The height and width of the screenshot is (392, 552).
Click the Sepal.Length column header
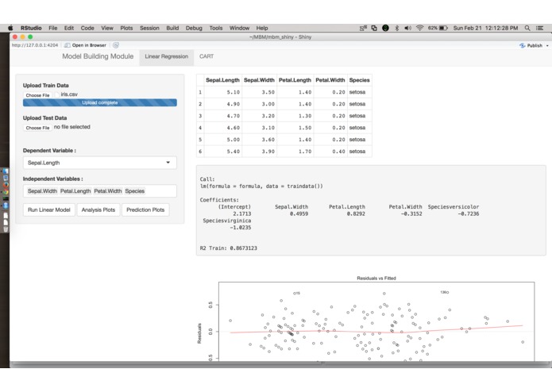[222, 80]
